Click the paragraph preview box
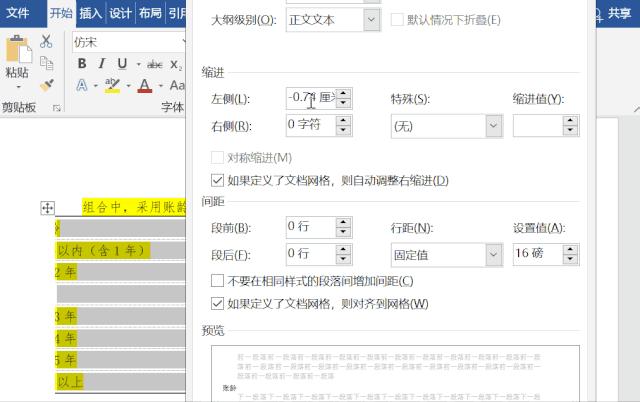This screenshot has height=402, width=640. click(395, 373)
